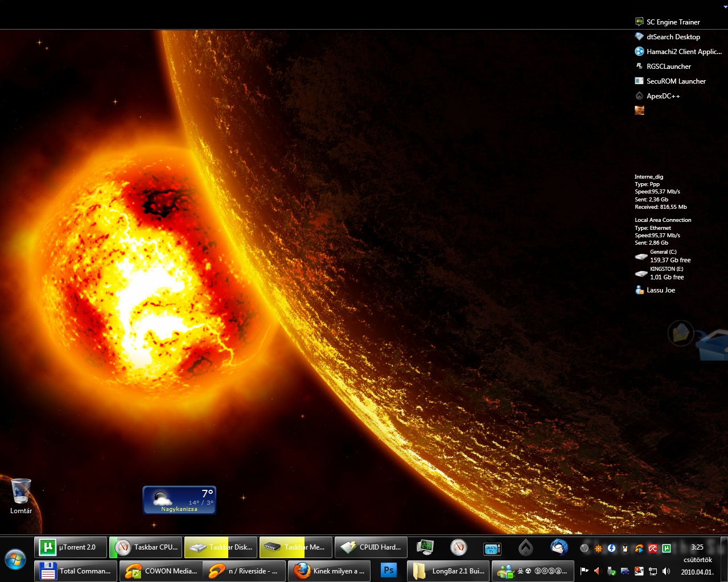This screenshot has height=582, width=728.
Task: Open the white volume speaker tray icon
Action: 667,571
